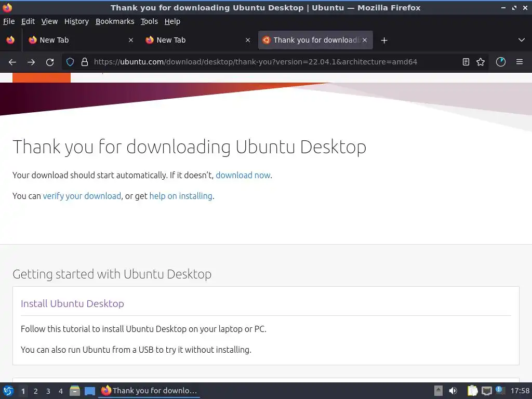Click the orange button at page top
The image size is (532, 399).
point(42,78)
